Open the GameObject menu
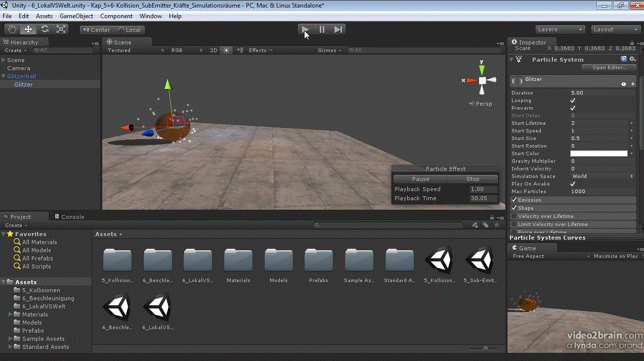This screenshot has width=644, height=361. tap(76, 16)
